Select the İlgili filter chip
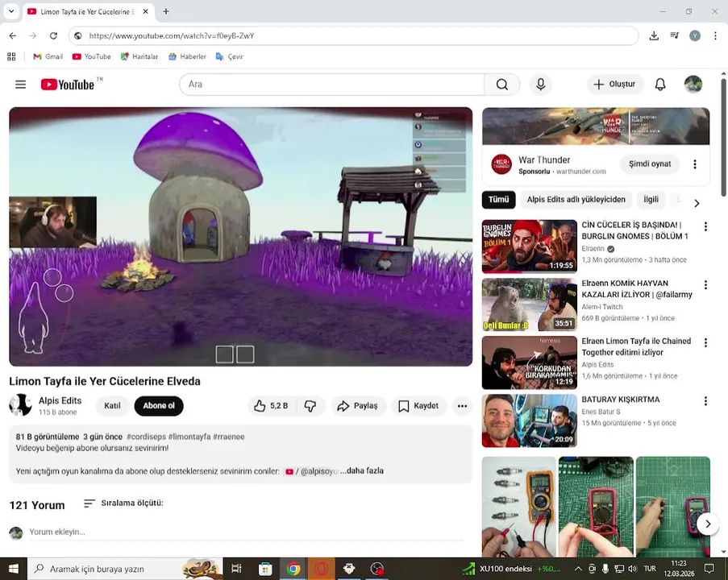 [x=651, y=200]
